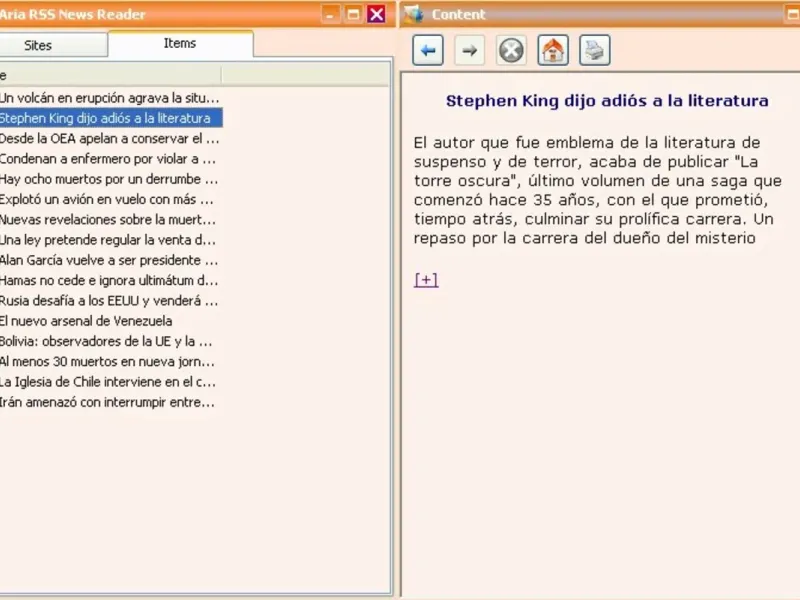The width and height of the screenshot is (800, 600).
Task: Select item 'Explotó un avión en vuelo con más …'
Action: (x=111, y=199)
